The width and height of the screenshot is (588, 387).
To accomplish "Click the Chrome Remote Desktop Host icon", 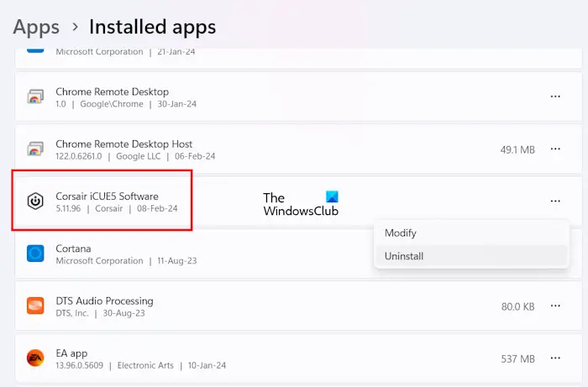I will pyautogui.click(x=35, y=149).
